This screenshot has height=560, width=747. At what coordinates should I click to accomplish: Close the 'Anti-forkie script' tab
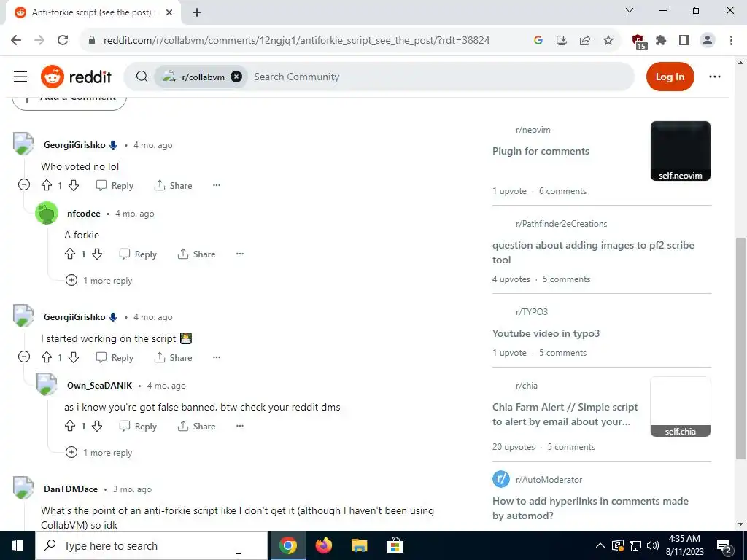click(169, 12)
